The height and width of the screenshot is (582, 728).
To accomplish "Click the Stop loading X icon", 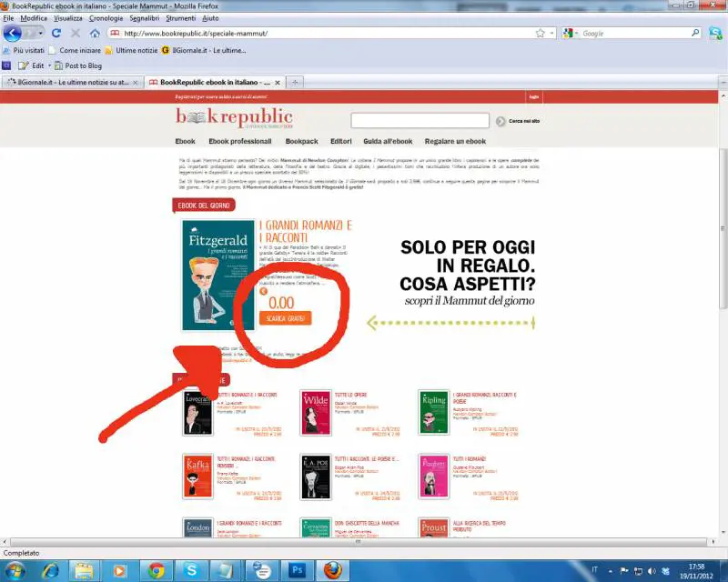I will (76, 34).
